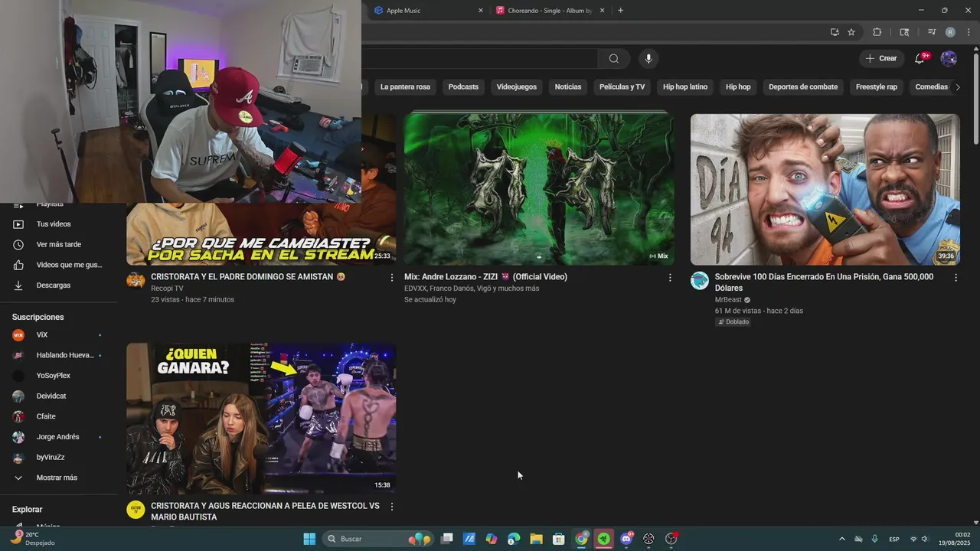
Task: Open the Windows Start menu
Action: (x=309, y=539)
